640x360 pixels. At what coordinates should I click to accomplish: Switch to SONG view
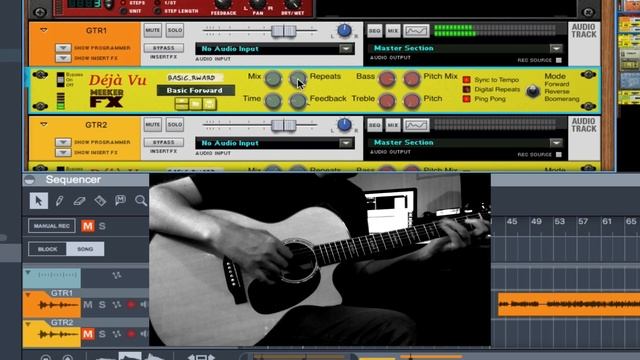pos(85,249)
